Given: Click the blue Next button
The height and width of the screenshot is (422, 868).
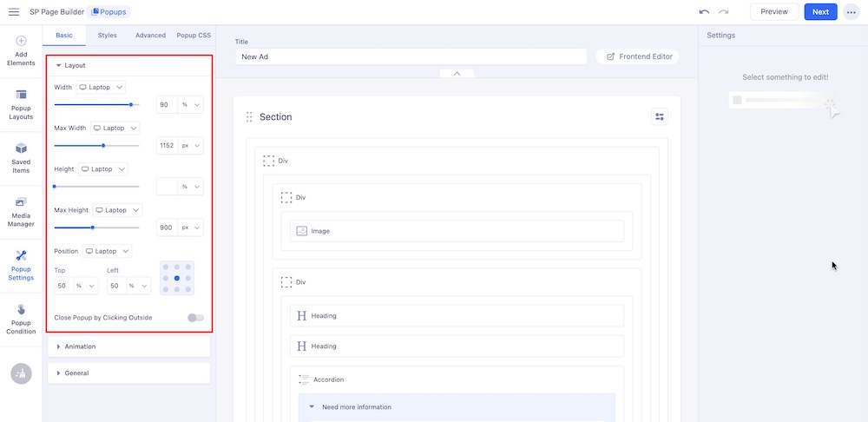Looking at the screenshot, I should pyautogui.click(x=820, y=12).
